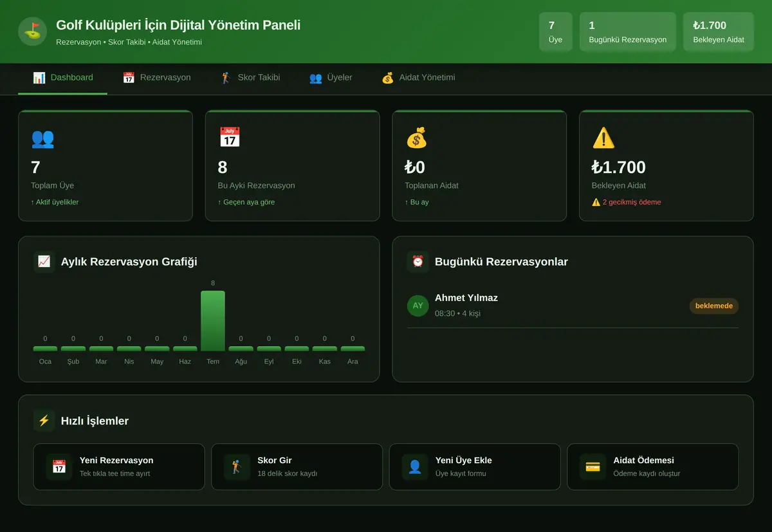Select the Aidat Yönetimi tab
The height and width of the screenshot is (532, 772).
pyautogui.click(x=418, y=78)
